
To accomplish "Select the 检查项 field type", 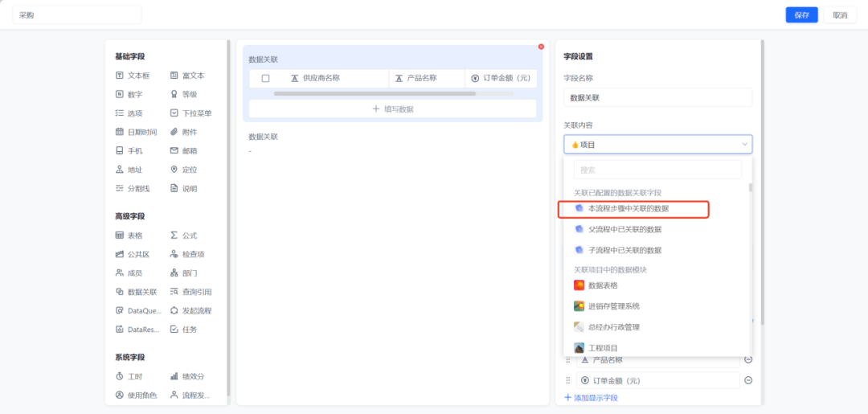I will click(187, 254).
